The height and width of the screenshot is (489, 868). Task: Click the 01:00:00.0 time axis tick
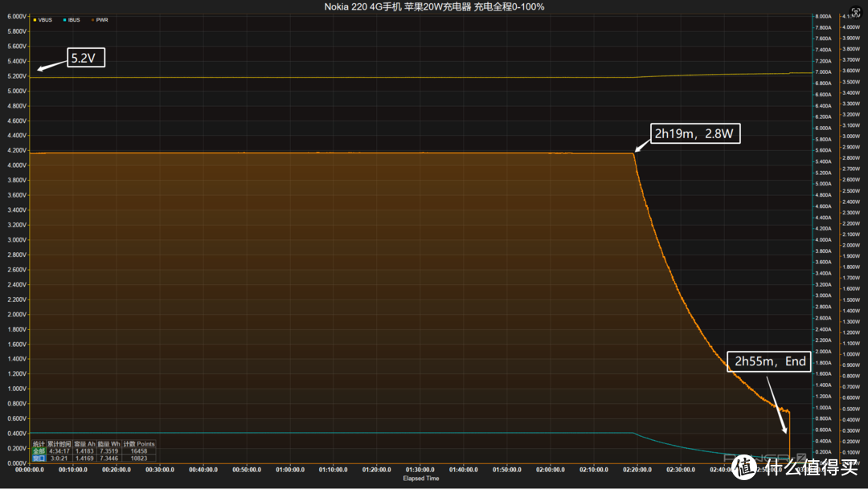[x=290, y=470]
